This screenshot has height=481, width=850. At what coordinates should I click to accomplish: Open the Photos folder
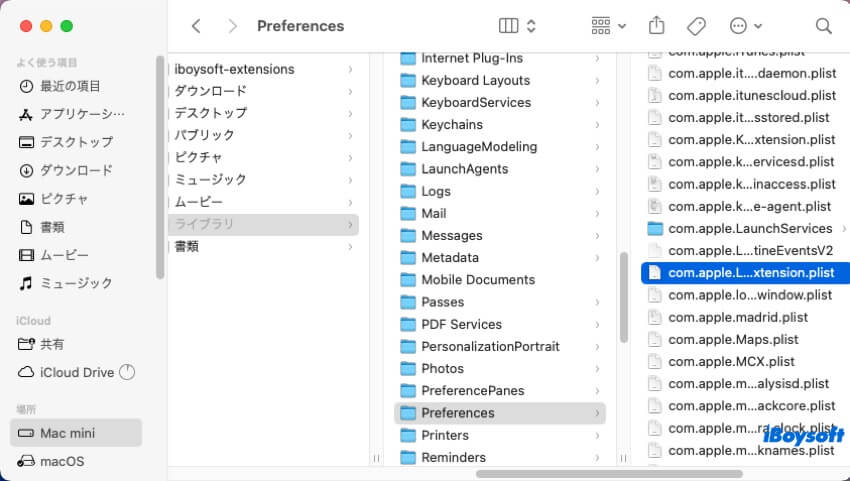[x=500, y=369]
